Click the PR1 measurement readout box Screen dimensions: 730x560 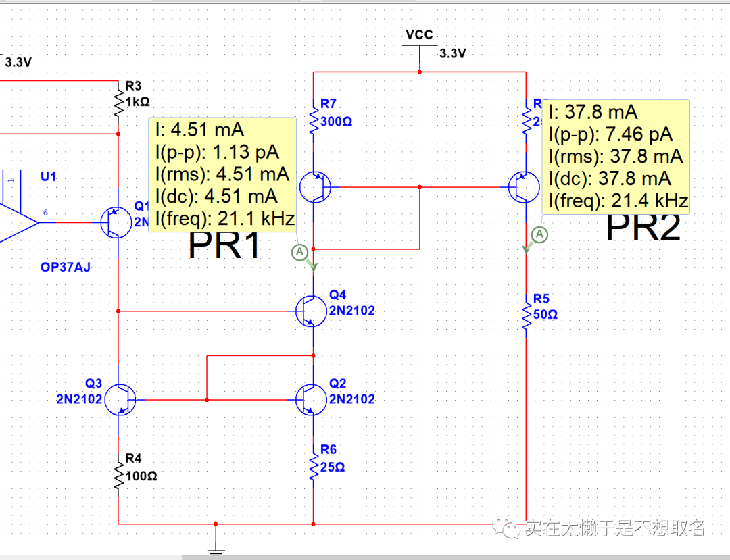point(222,174)
